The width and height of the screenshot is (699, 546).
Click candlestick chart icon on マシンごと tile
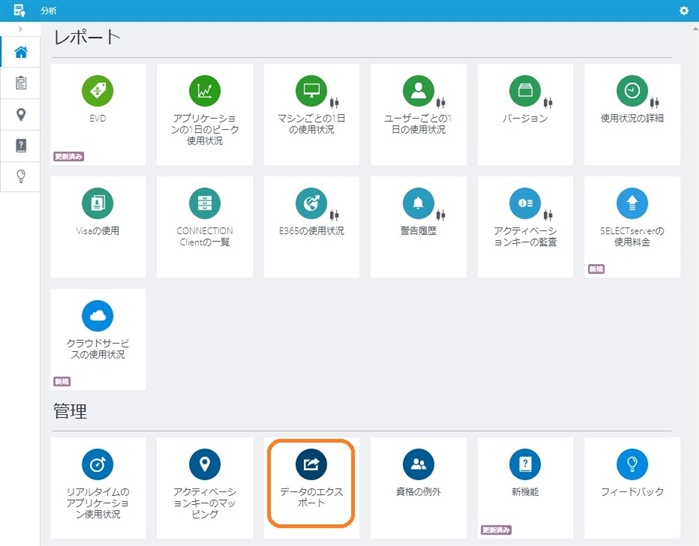(x=334, y=103)
